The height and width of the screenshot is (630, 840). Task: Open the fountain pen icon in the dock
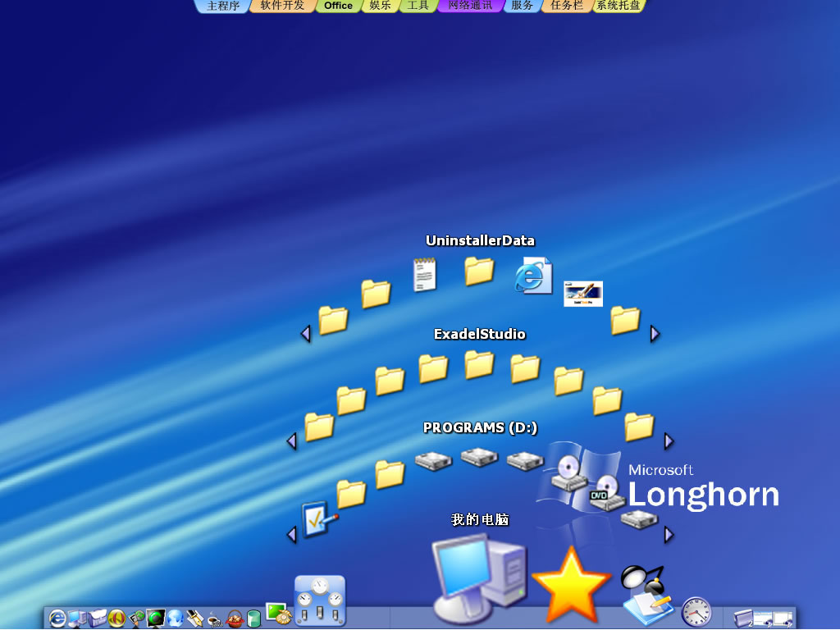[195, 619]
